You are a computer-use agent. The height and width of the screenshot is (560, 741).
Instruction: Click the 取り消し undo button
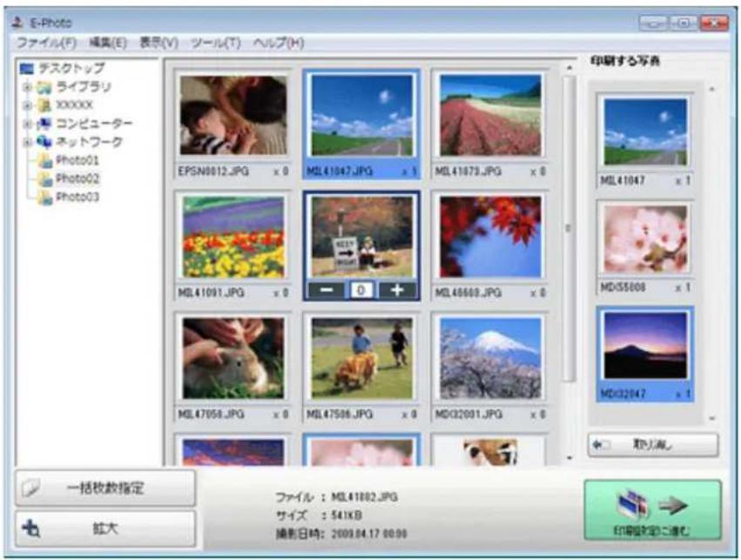(x=653, y=445)
